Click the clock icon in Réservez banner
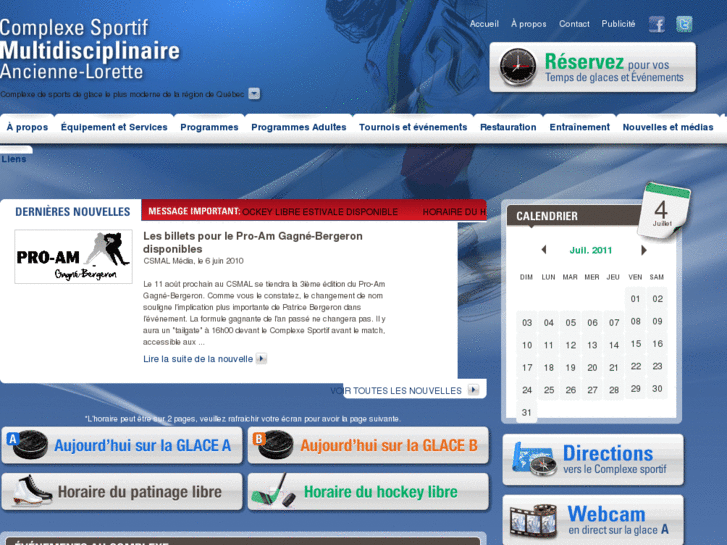This screenshot has width=727, height=545. [517, 67]
